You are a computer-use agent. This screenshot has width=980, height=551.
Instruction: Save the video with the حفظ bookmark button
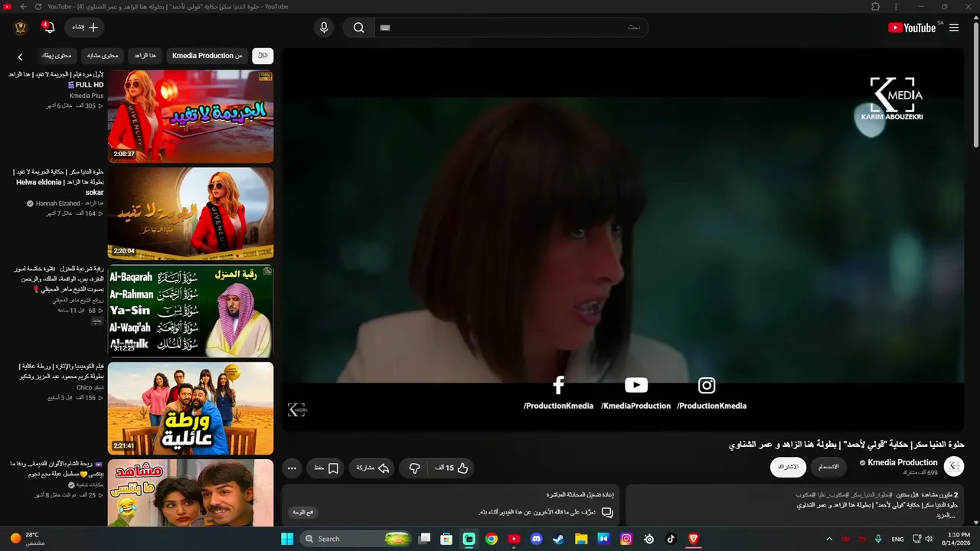pyautogui.click(x=325, y=468)
